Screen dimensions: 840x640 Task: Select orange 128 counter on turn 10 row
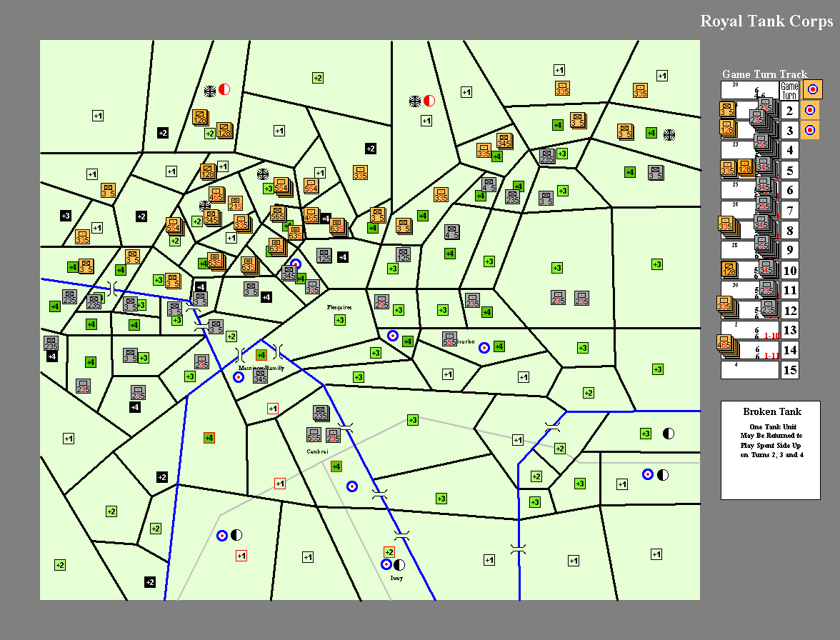(x=729, y=269)
